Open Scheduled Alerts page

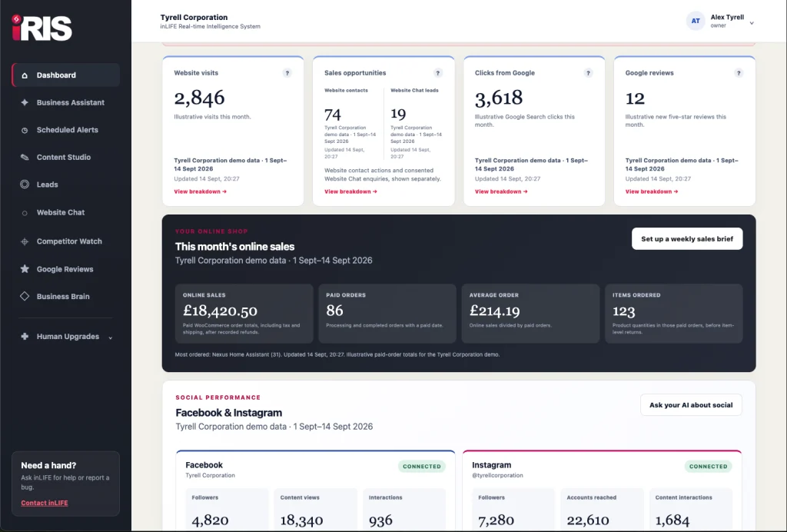(x=66, y=130)
